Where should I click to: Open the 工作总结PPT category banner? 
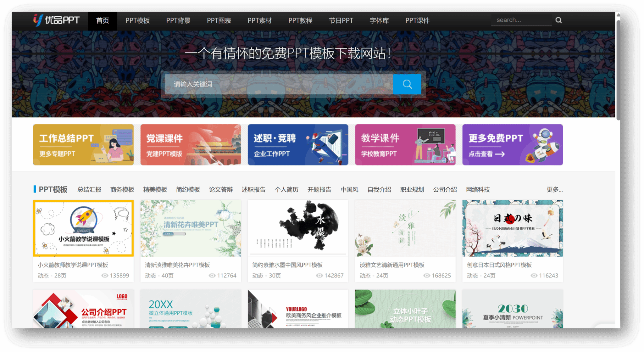click(83, 145)
